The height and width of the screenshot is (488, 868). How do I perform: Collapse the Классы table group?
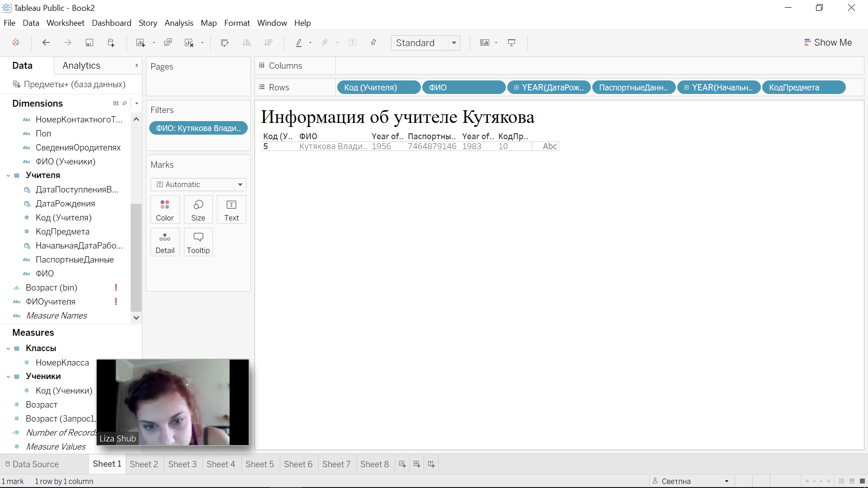click(x=8, y=348)
